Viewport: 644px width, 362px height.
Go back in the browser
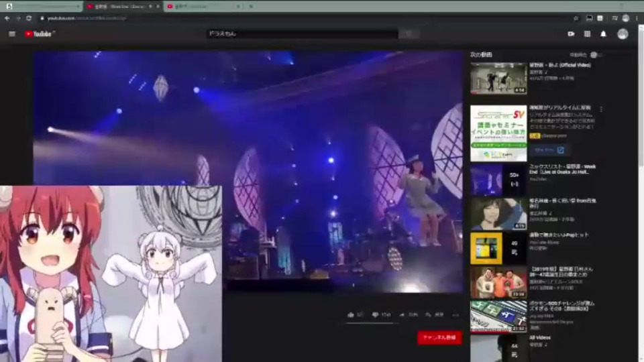(7, 18)
